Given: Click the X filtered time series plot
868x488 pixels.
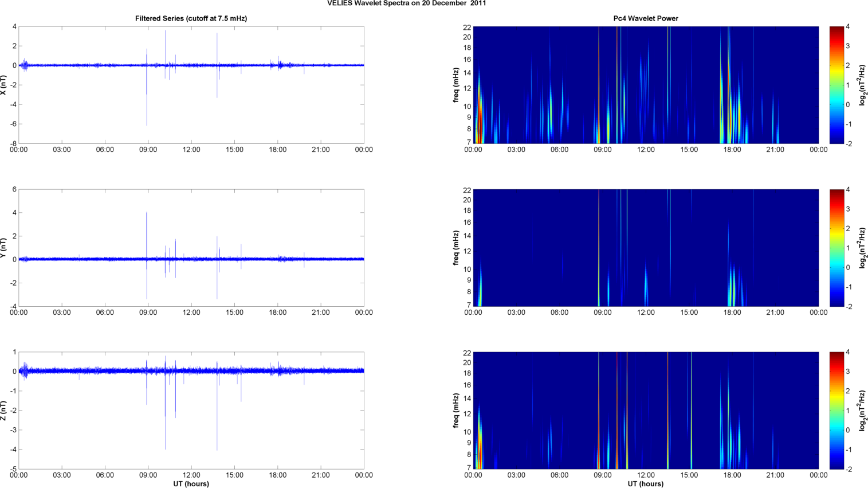Looking at the screenshot, I should coord(191,85).
